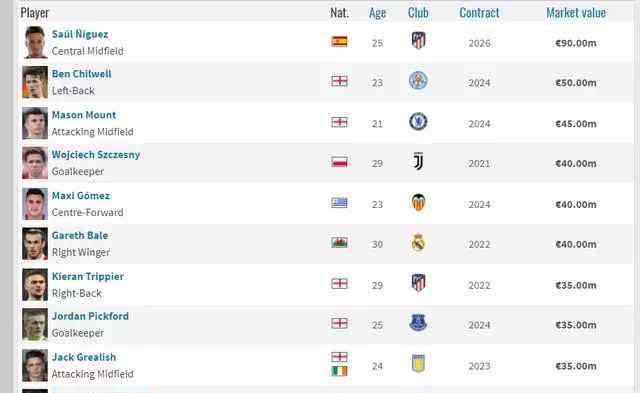Sort table by Market value column header
Viewport: 640px width, 393px height.
[x=576, y=13]
